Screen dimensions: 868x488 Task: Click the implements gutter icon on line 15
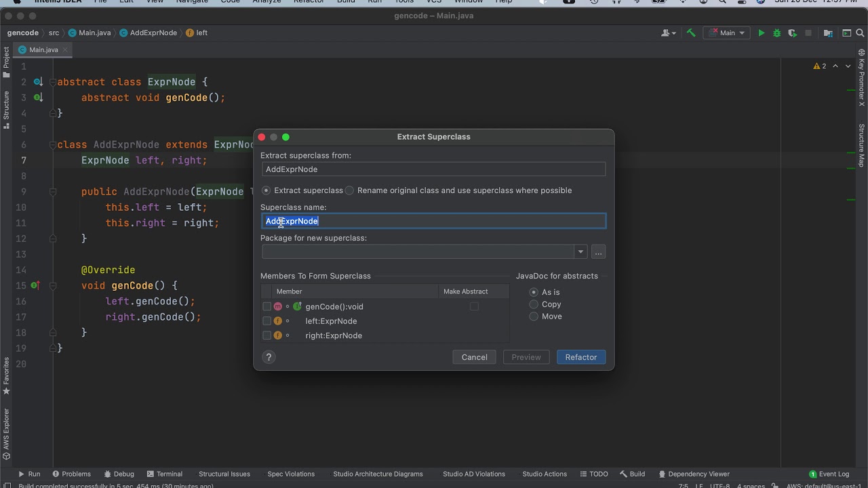[x=35, y=285]
